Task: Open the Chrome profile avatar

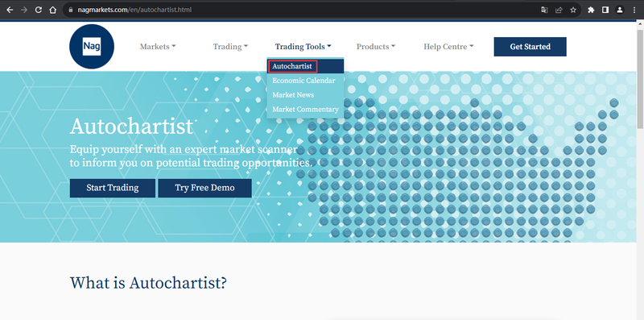Action: (x=619, y=10)
